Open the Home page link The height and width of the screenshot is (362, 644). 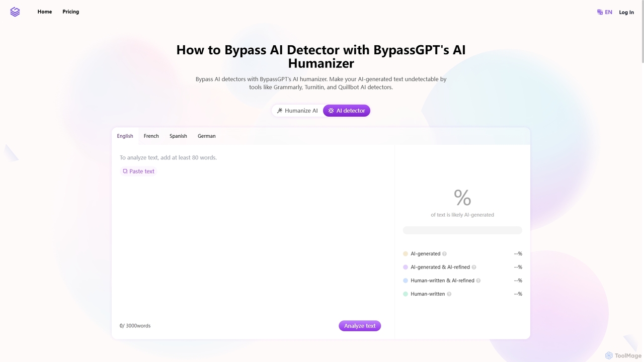[45, 12]
